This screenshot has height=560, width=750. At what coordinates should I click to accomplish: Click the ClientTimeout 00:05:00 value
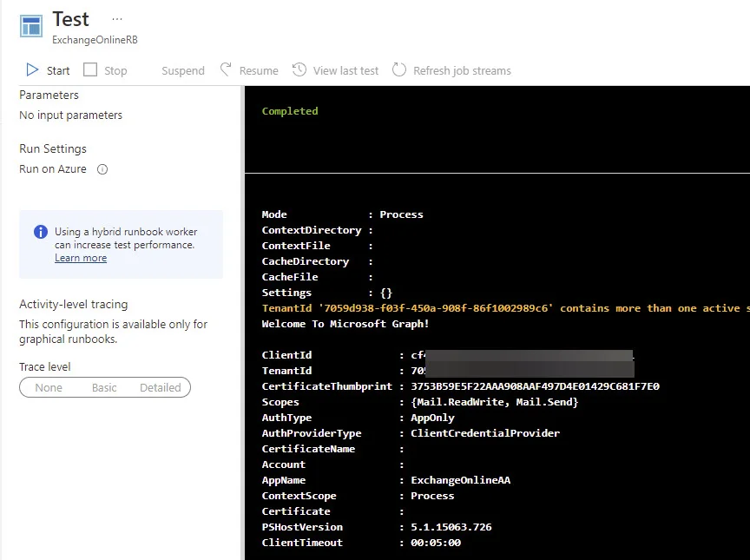tap(436, 543)
